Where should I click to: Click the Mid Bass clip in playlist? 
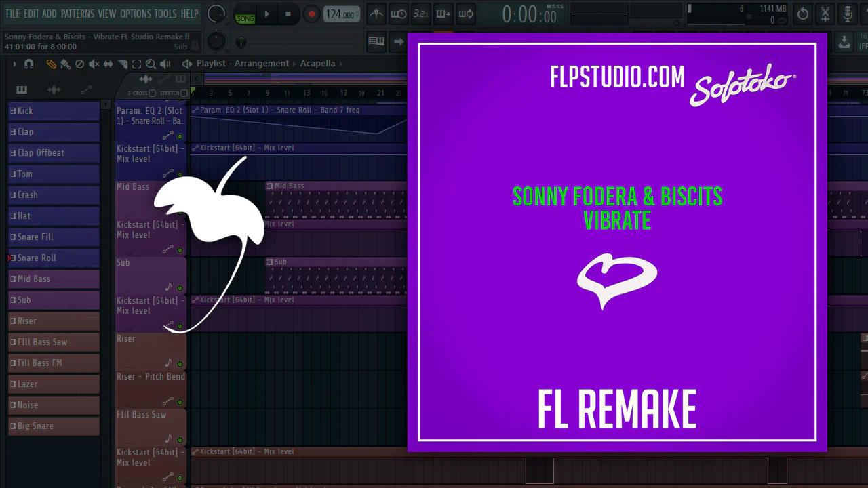click(336, 199)
